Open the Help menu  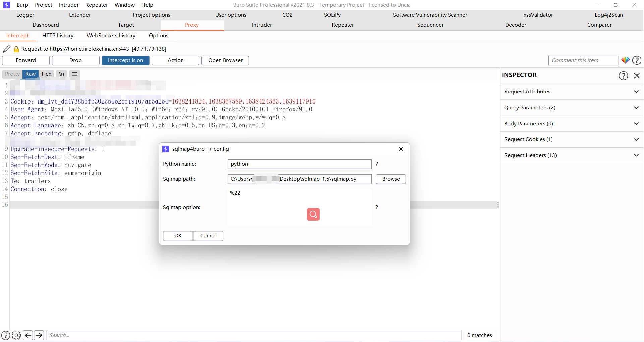tap(147, 5)
